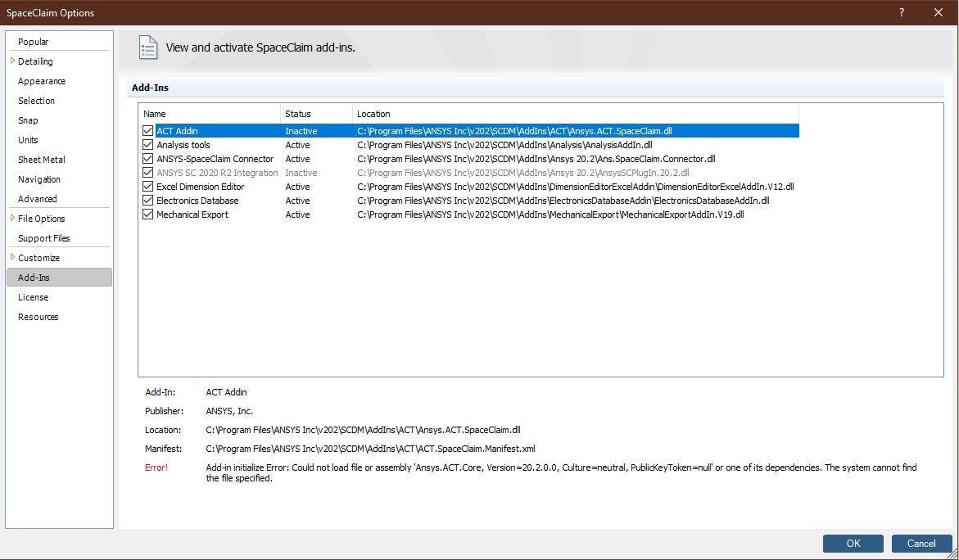Select the 'Mechanical Export' row

coord(469,215)
